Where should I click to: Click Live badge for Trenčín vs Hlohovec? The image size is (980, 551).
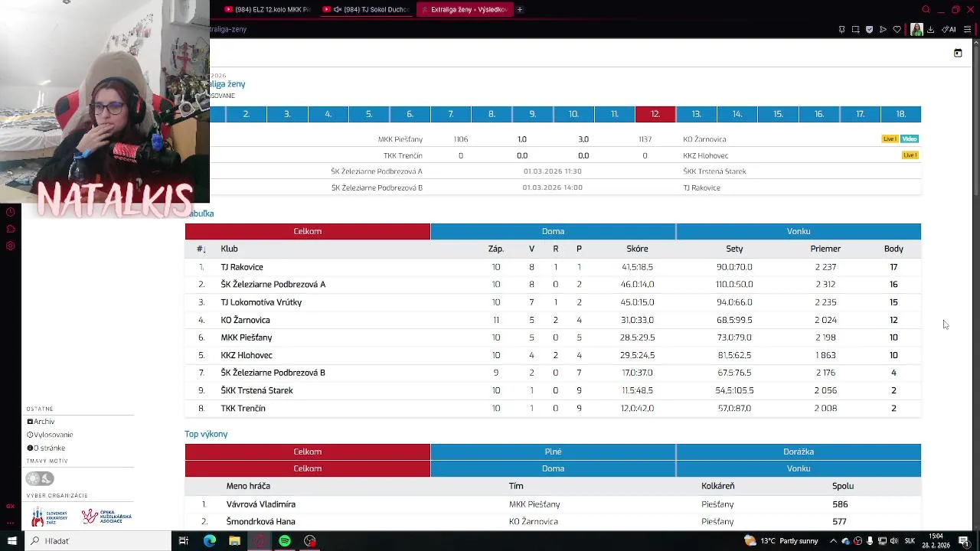[910, 155]
